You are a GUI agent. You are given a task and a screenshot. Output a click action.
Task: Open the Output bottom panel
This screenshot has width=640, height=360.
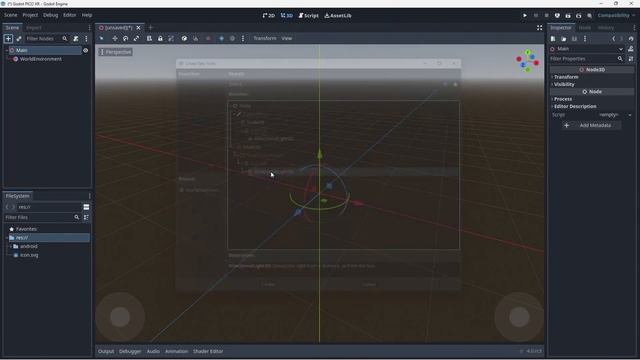(106, 351)
